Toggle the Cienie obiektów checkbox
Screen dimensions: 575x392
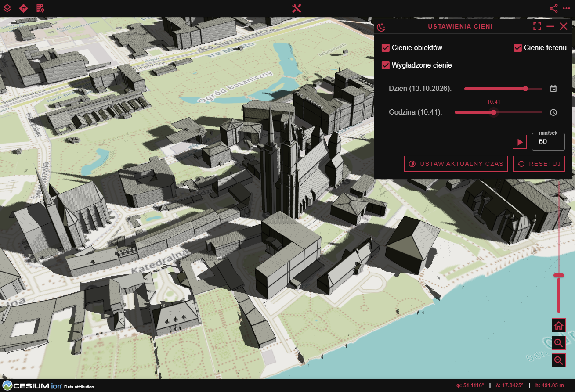coord(386,48)
